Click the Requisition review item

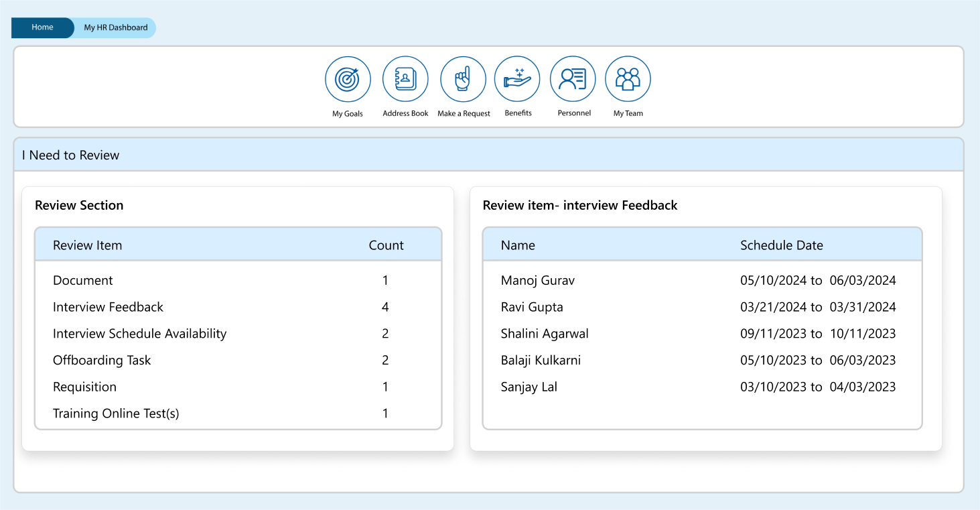(x=84, y=387)
